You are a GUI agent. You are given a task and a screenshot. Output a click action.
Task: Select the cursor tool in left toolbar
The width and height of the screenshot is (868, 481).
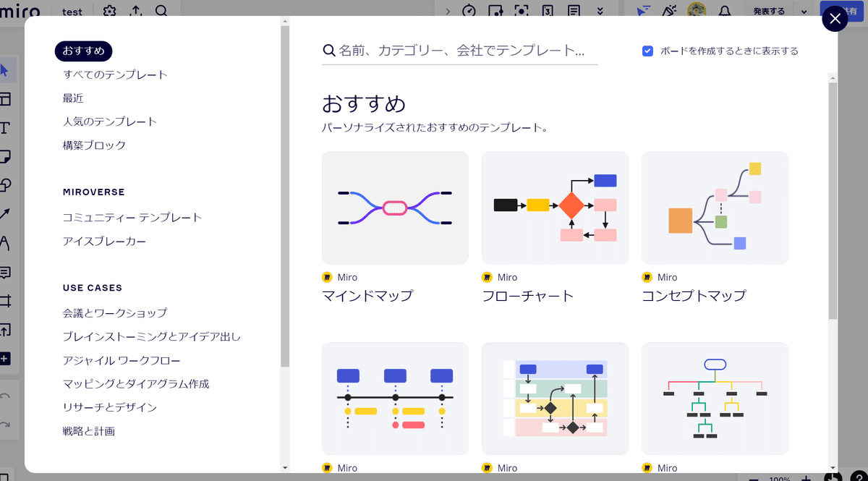point(5,70)
